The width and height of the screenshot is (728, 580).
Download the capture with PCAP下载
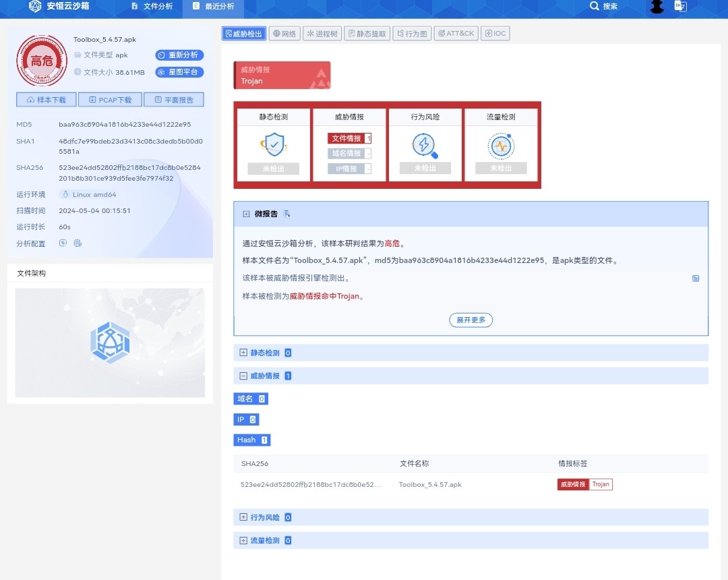click(x=111, y=100)
